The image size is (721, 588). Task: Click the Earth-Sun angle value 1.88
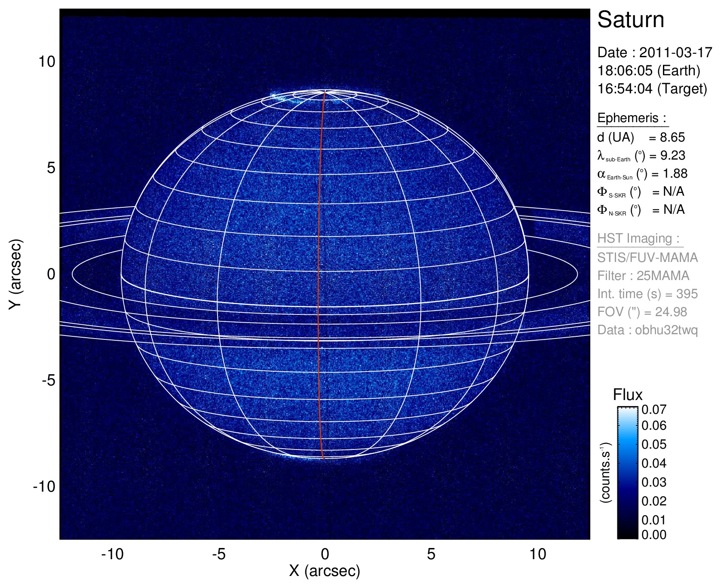[x=675, y=173]
